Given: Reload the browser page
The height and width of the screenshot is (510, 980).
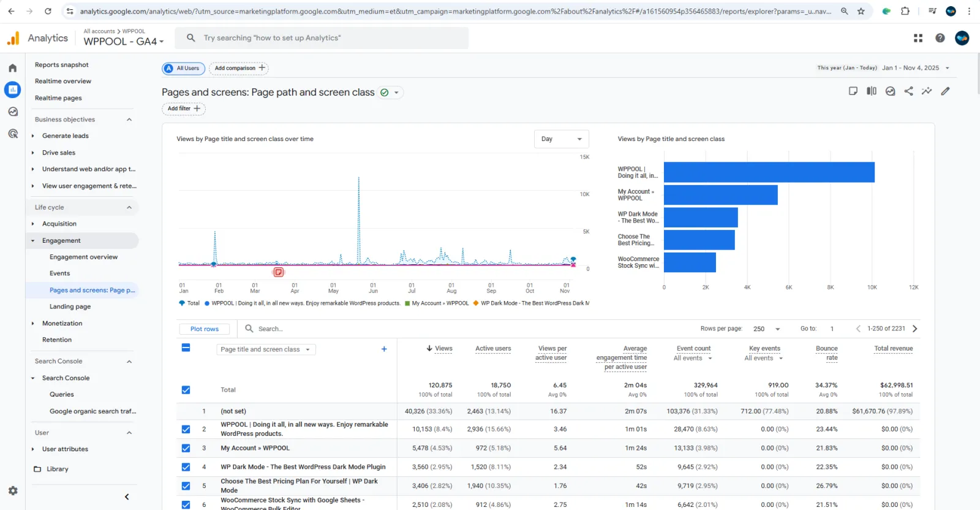Looking at the screenshot, I should [x=48, y=11].
